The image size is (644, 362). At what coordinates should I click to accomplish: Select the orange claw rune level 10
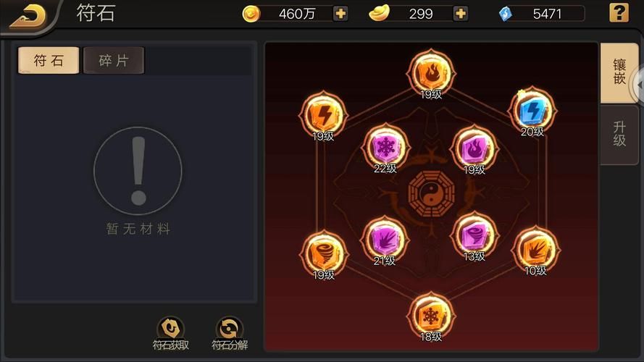click(x=535, y=250)
